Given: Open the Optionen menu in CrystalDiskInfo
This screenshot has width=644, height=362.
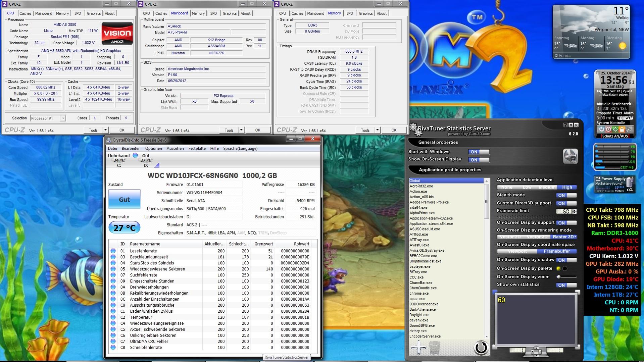Looking at the screenshot, I should [153, 149].
